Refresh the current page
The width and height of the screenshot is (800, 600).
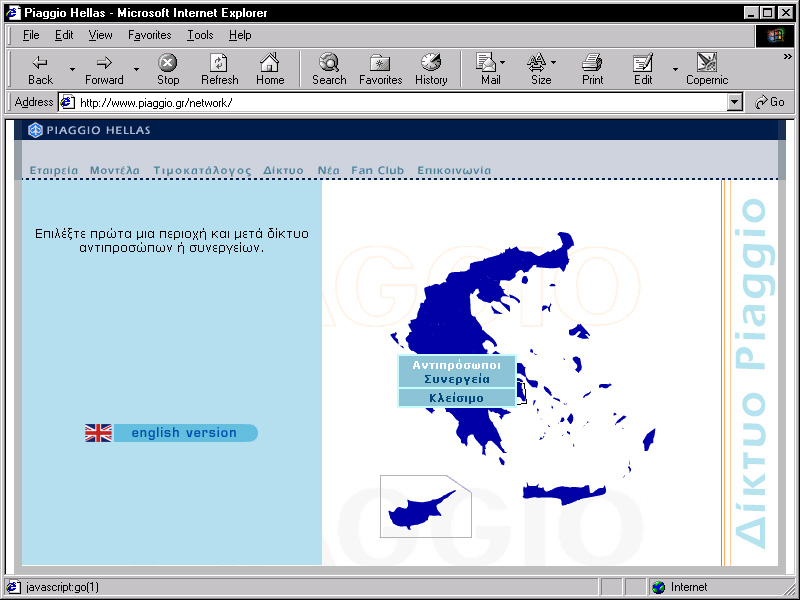[219, 69]
